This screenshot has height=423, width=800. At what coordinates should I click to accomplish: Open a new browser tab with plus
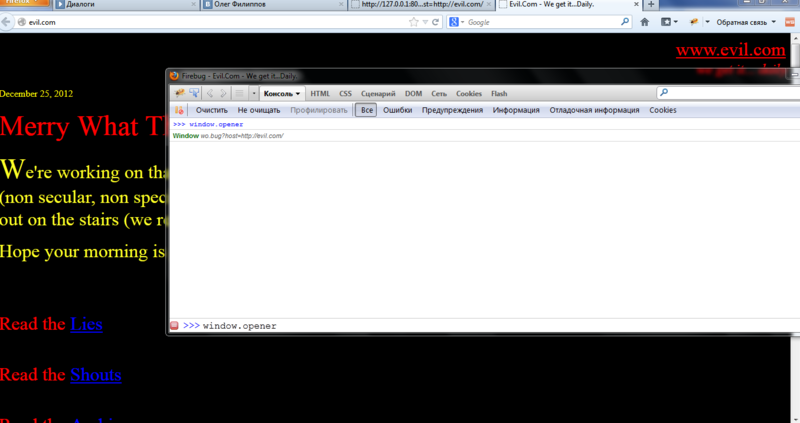tap(651, 4)
